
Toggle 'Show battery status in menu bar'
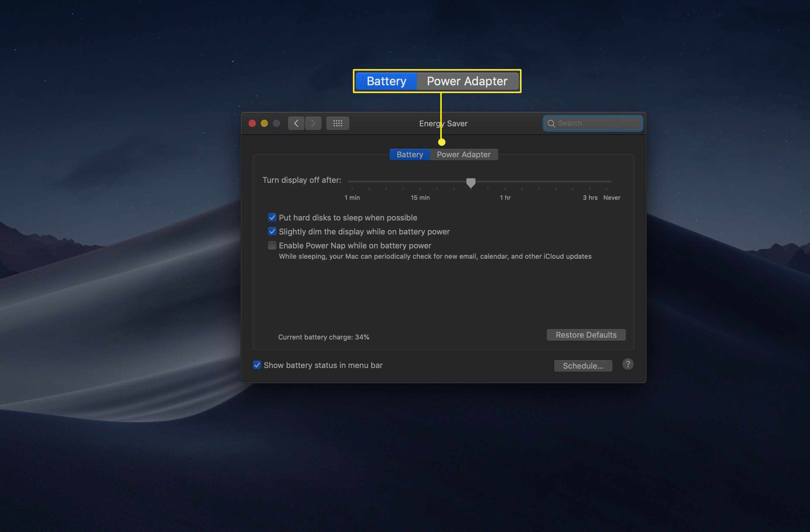click(256, 365)
